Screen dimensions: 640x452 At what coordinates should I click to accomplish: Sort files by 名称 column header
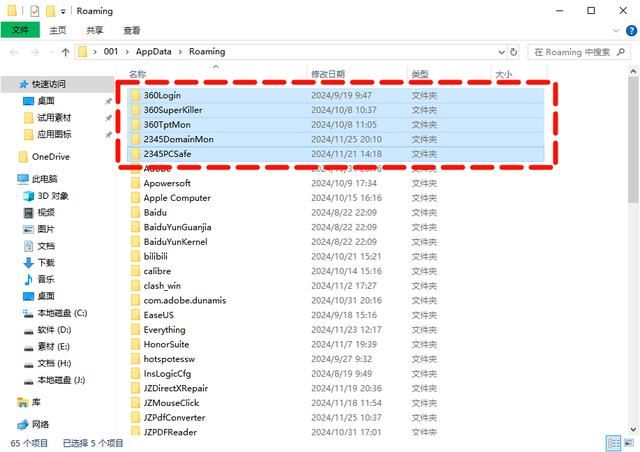pos(138,74)
